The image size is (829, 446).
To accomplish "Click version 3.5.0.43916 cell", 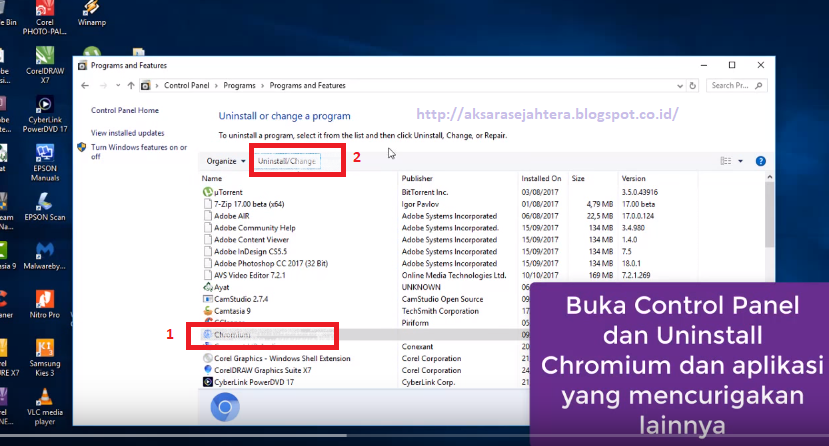I will [640, 192].
